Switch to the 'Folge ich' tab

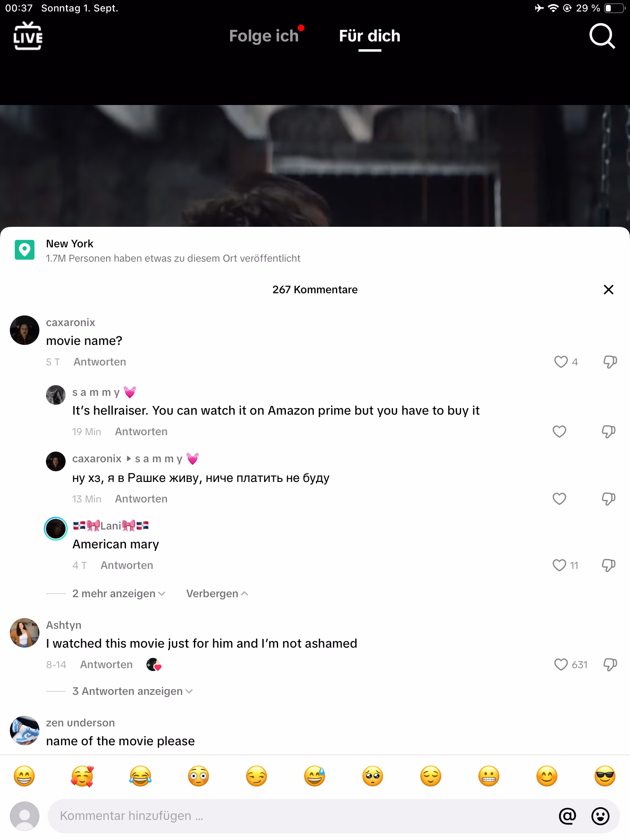click(x=264, y=36)
